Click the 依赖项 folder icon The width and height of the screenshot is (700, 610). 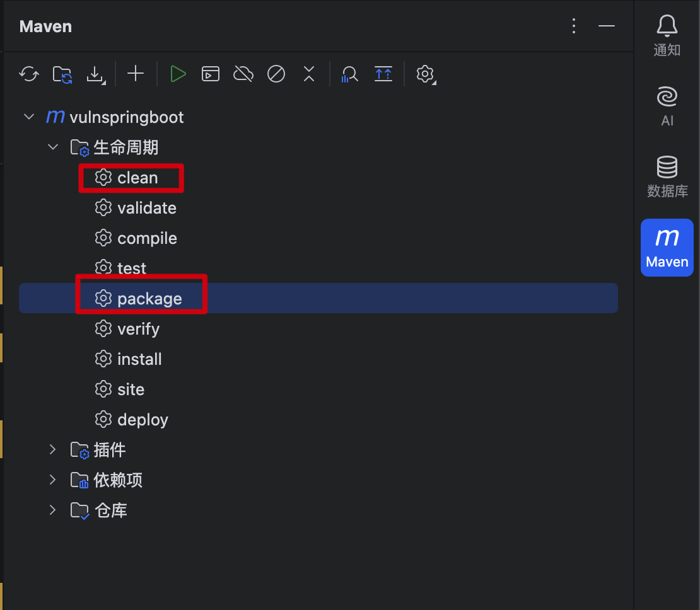[x=80, y=481]
